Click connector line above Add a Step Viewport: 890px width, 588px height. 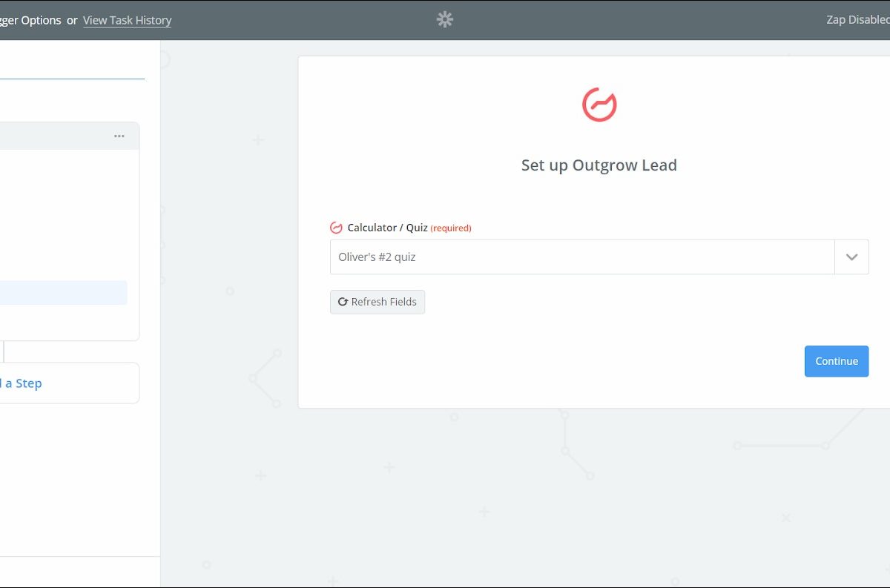point(3,351)
